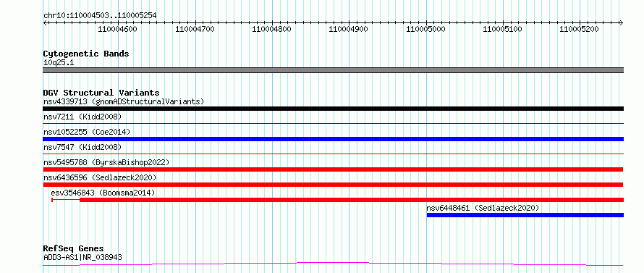Click the thin red nsv7547 variant line
Screen dimensions: 644x273
[x=334, y=154]
